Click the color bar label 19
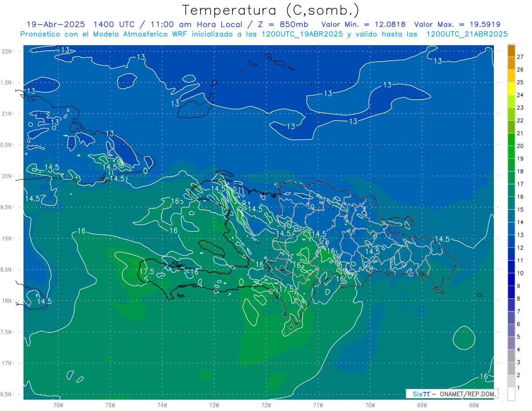Image resolution: width=532 pixels, height=411 pixels. point(520,159)
